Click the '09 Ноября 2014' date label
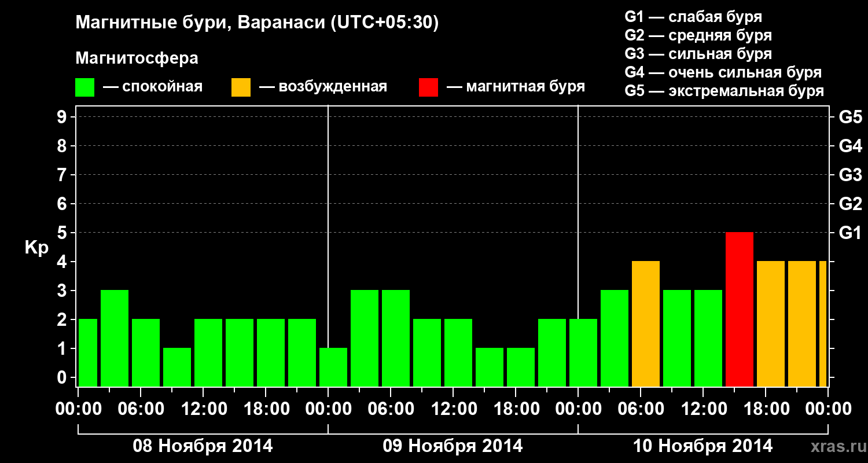868x463 pixels. (x=453, y=446)
